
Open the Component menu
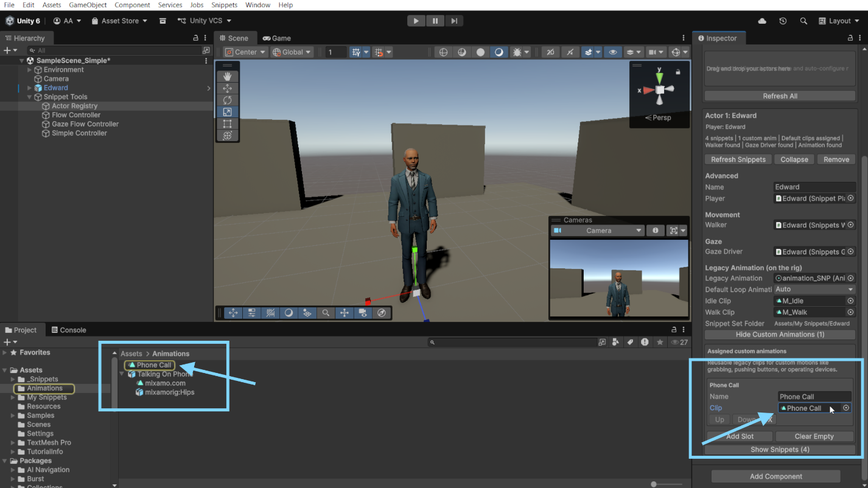132,5
